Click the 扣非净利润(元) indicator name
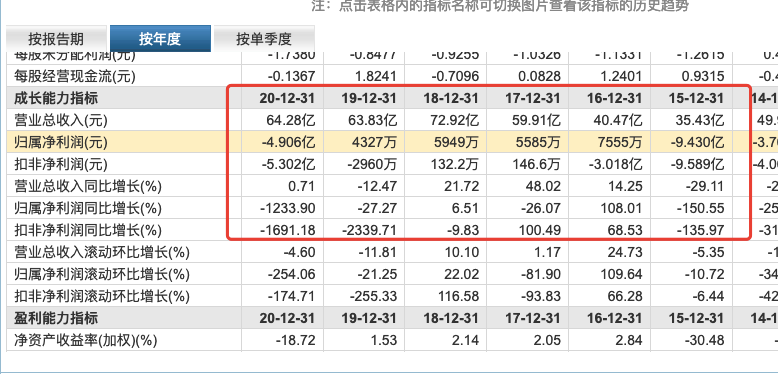 (x=61, y=164)
